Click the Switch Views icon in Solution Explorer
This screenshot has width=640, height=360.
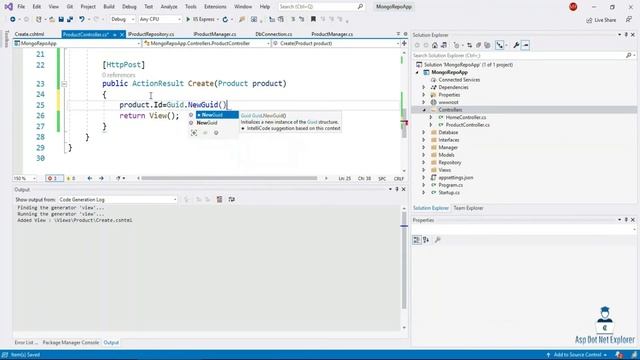[x=444, y=45]
